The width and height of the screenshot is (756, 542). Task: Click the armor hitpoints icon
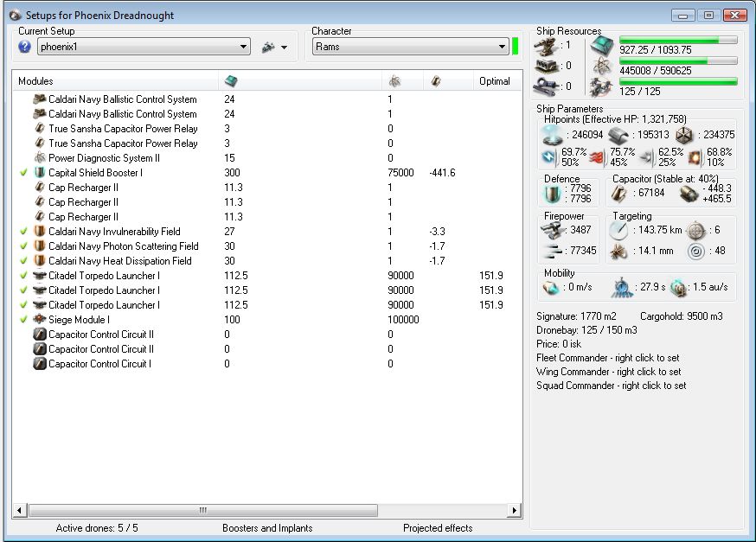[x=618, y=136]
